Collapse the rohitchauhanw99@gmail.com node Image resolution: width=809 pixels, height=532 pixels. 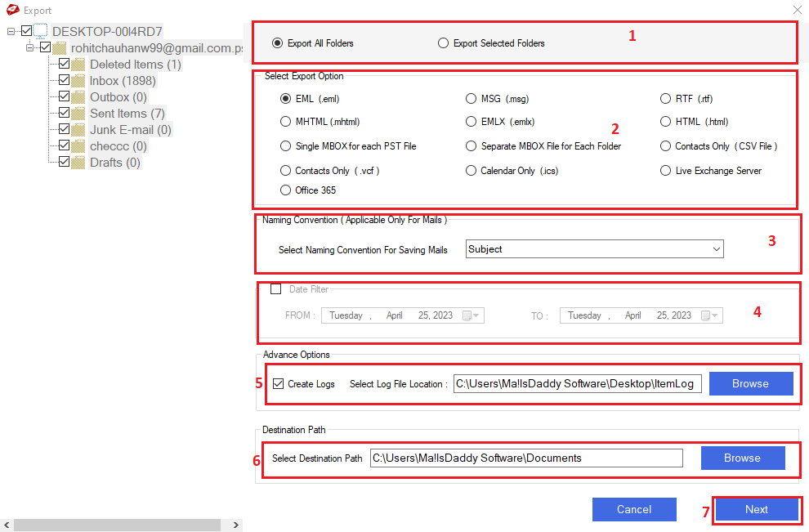point(30,47)
